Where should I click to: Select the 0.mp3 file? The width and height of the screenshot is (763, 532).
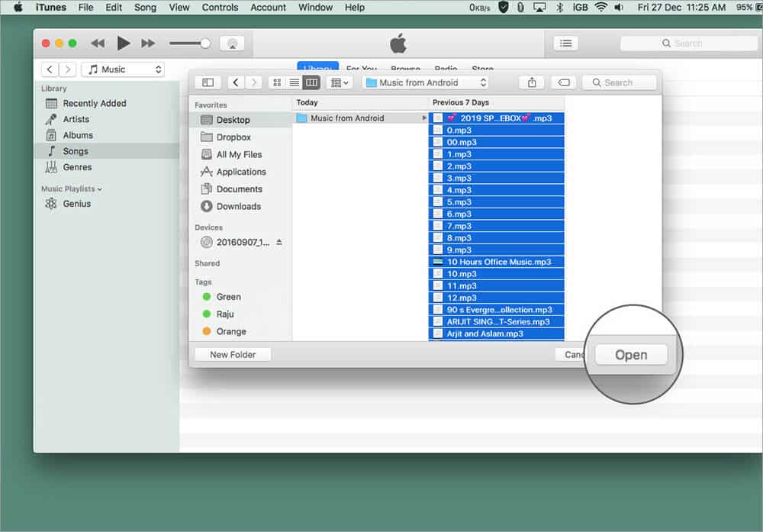(497, 130)
